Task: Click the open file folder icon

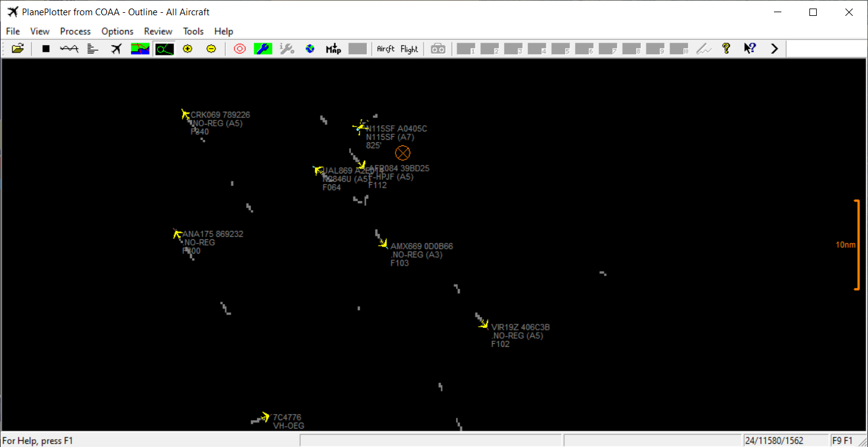Action: tap(18, 49)
